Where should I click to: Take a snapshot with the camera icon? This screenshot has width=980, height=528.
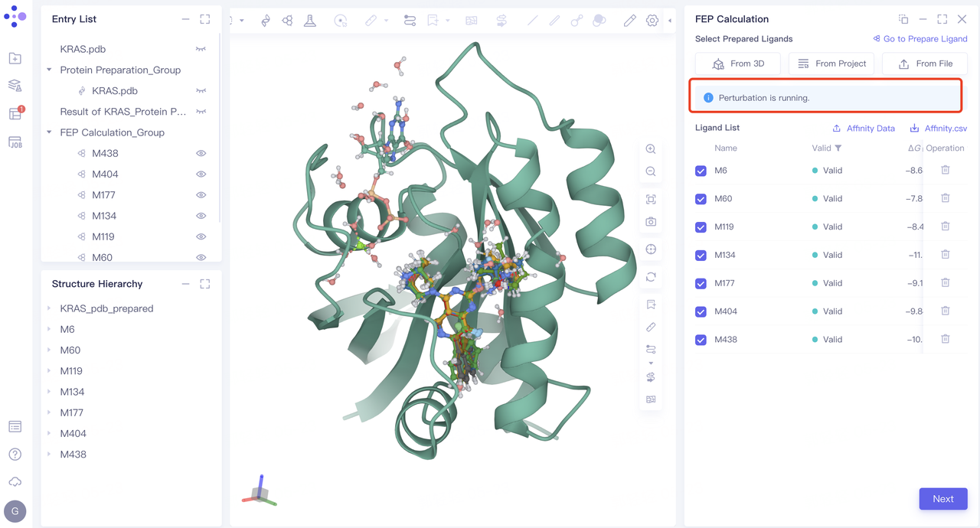click(651, 222)
